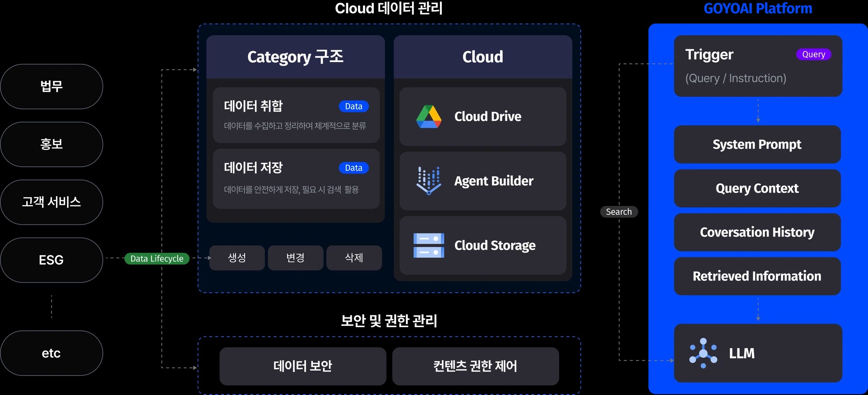The height and width of the screenshot is (395, 868).
Task: Click the GOYOAI Platform title
Action: point(758,9)
